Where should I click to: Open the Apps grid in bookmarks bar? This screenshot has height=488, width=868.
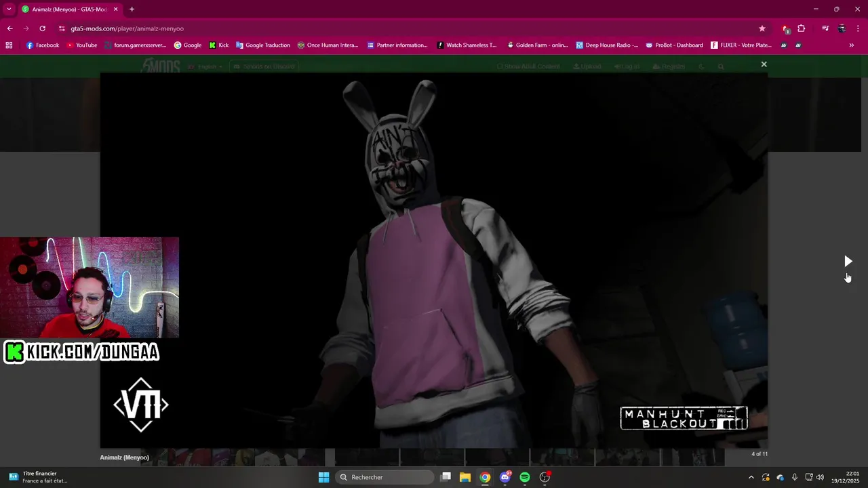pyautogui.click(x=9, y=45)
